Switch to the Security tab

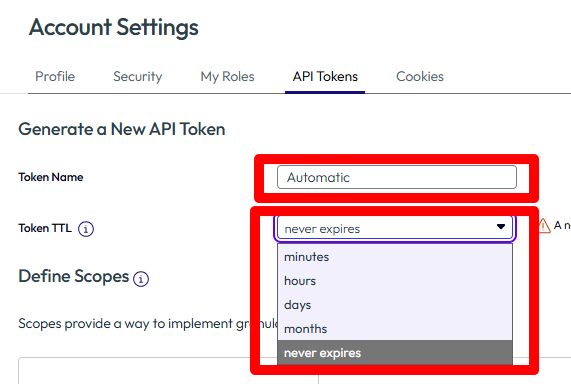click(138, 77)
